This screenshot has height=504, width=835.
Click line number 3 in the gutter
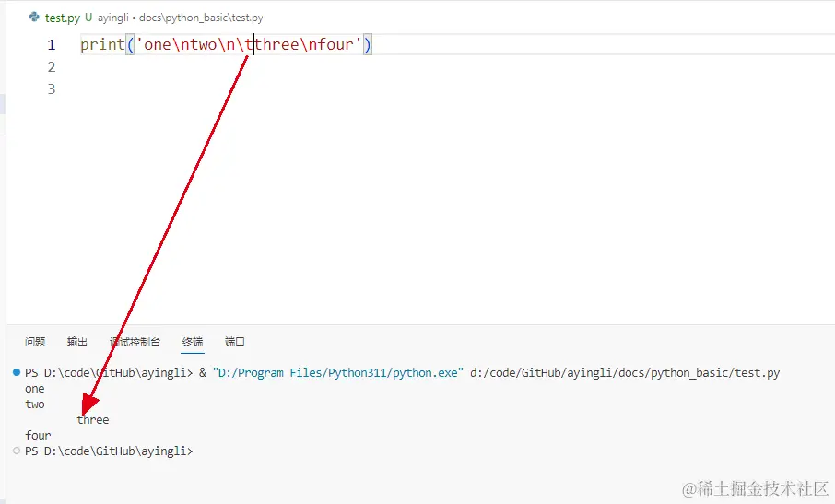click(51, 88)
